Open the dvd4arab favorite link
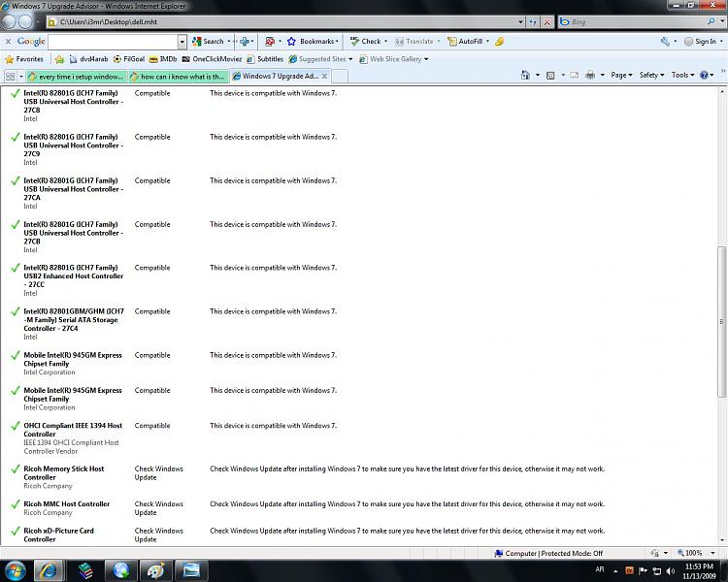 coord(88,59)
